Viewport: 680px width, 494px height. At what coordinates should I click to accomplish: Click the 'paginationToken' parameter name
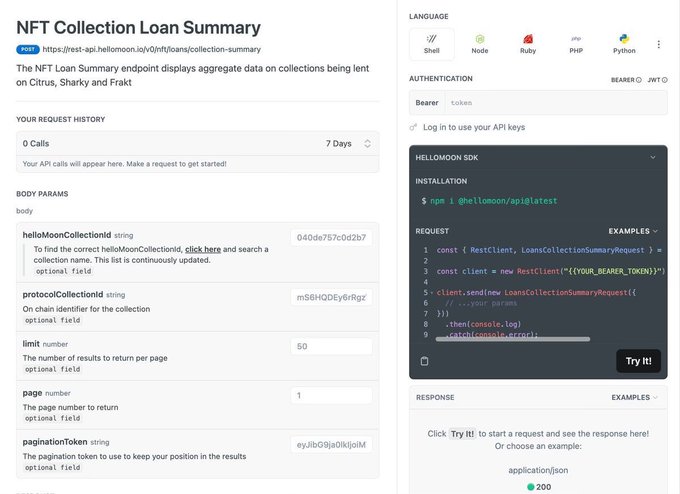coord(55,442)
